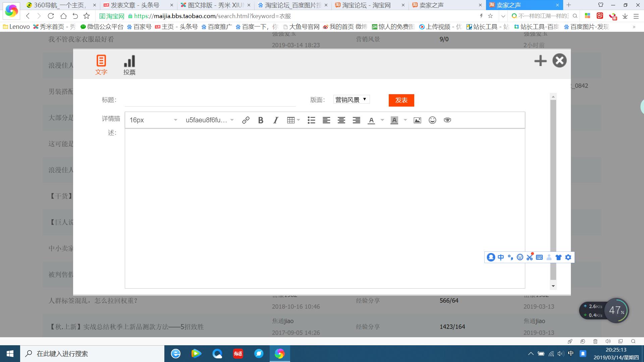Center align the text

[x=341, y=120]
